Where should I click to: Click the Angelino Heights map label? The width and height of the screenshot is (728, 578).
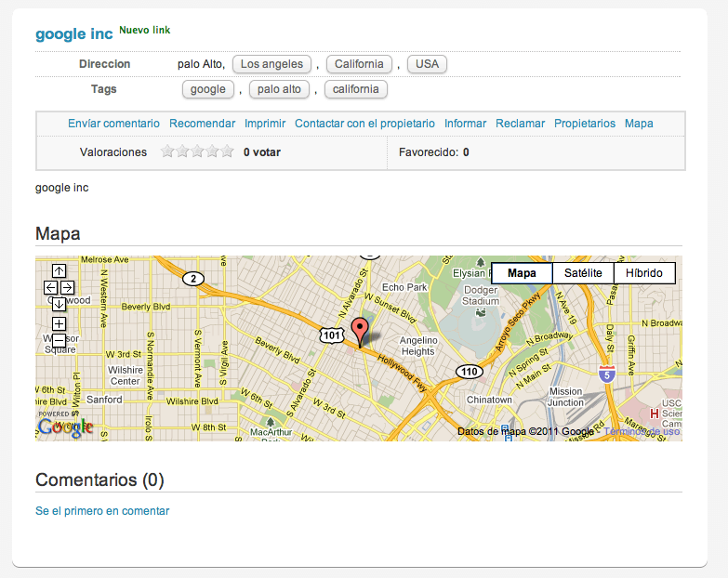pyautogui.click(x=418, y=346)
